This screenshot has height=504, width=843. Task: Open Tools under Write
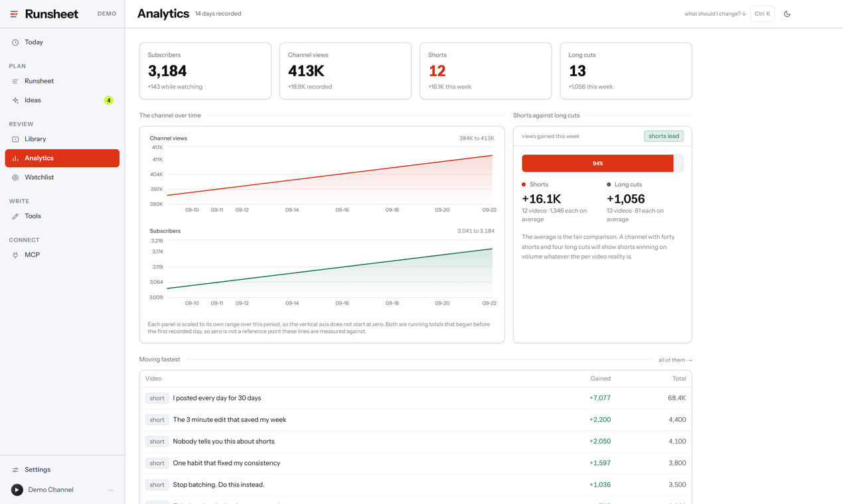pyautogui.click(x=62, y=216)
